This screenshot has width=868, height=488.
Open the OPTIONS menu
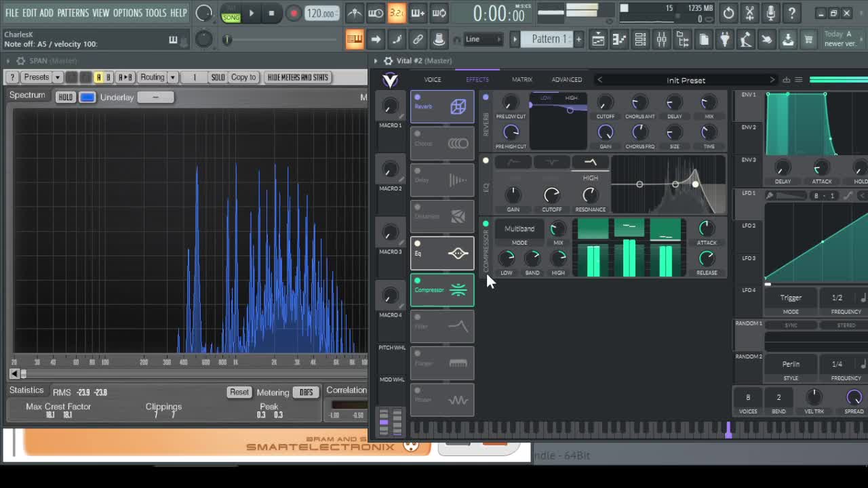pos(127,13)
